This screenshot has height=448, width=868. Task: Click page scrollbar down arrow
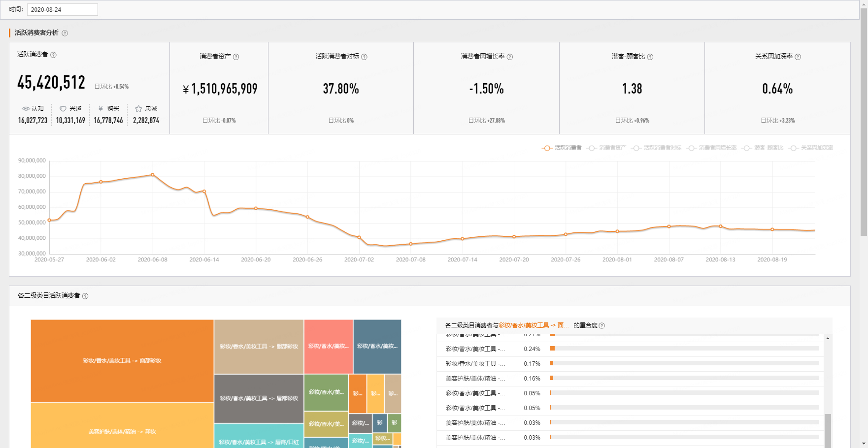coord(864,444)
